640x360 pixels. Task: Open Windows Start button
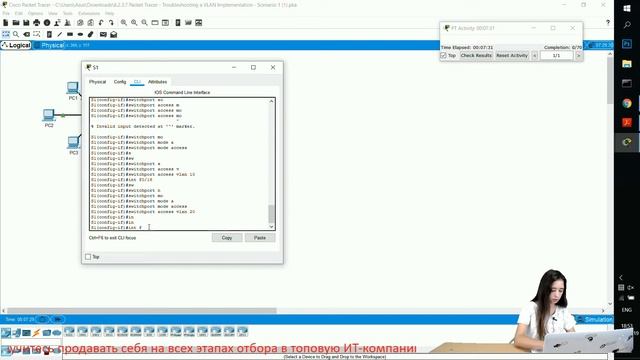point(627,8)
